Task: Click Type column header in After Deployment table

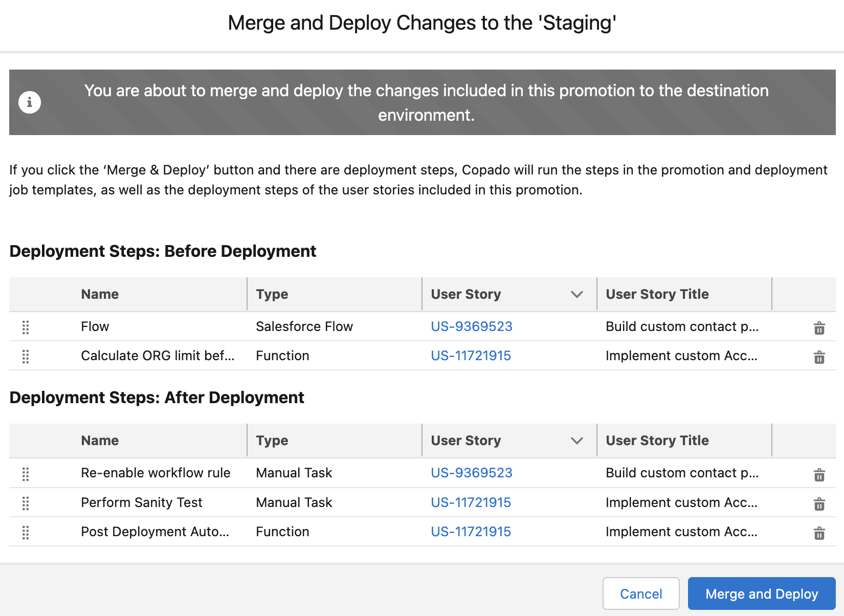Action: pyautogui.click(x=272, y=441)
